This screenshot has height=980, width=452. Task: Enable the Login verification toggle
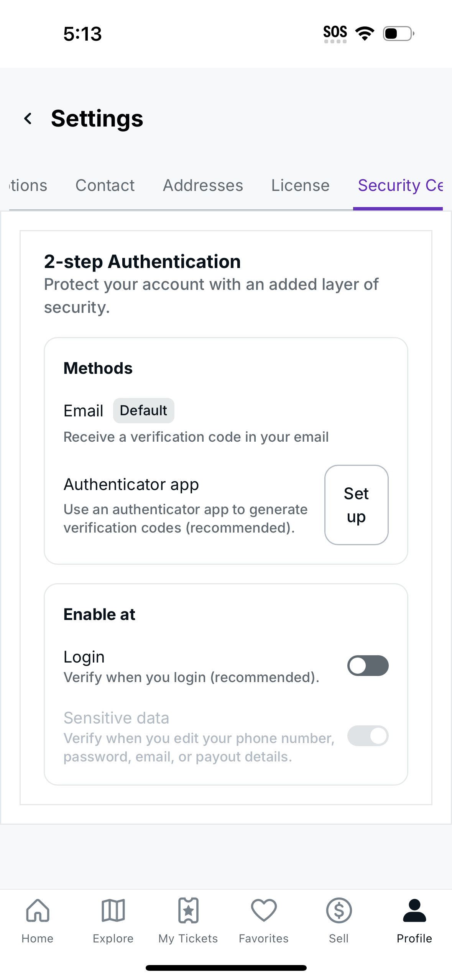pyautogui.click(x=368, y=666)
